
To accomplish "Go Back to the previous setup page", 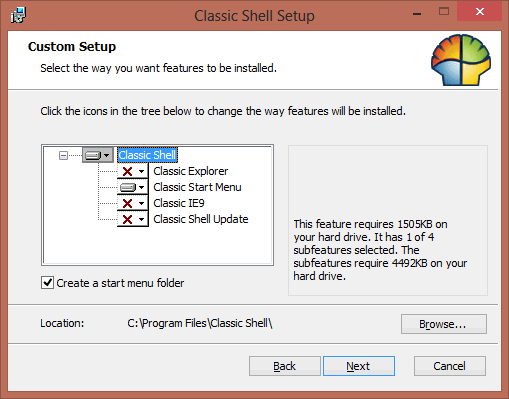I will point(285,366).
